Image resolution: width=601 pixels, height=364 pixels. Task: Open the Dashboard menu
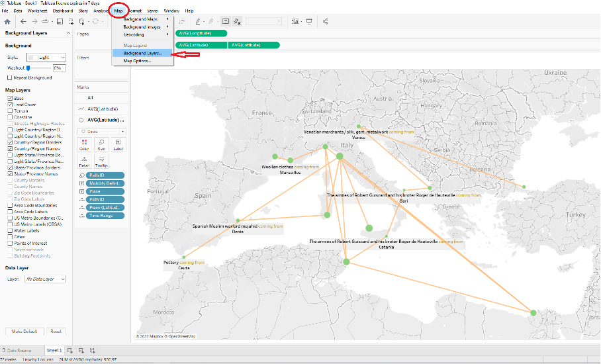tap(63, 11)
